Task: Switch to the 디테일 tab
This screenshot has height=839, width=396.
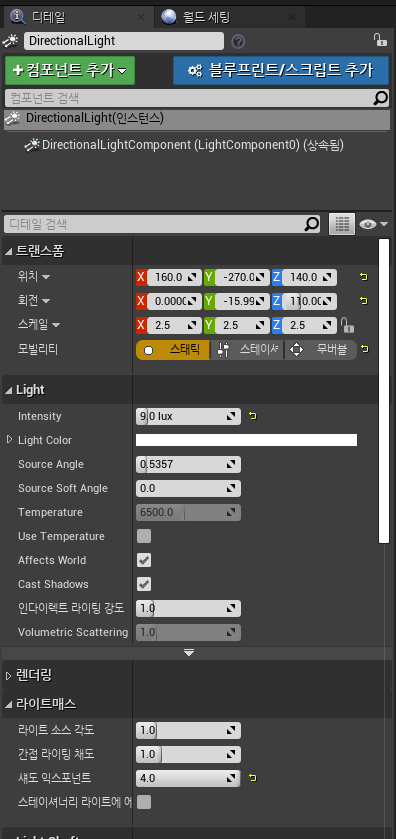Action: pyautogui.click(x=78, y=17)
